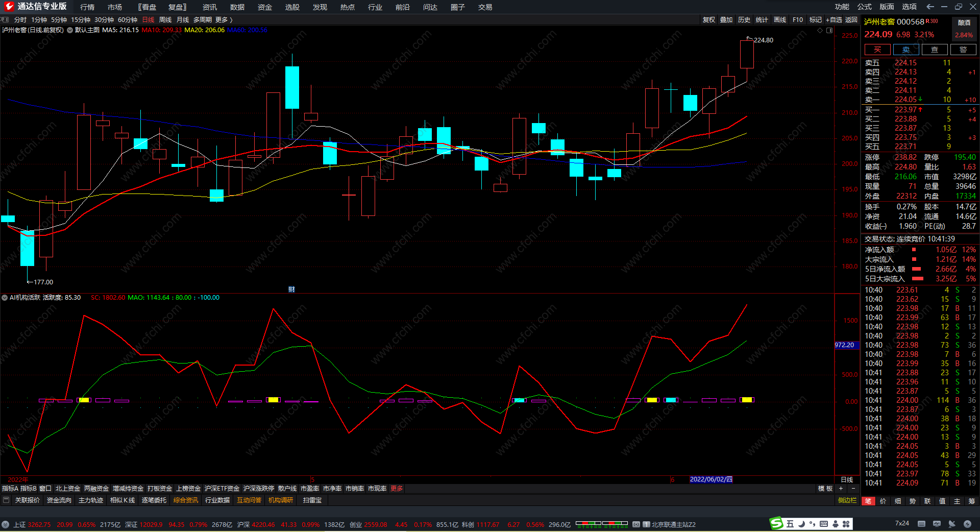Click the 五 wubi mode icon
The image size is (980, 532).
pos(790,524)
